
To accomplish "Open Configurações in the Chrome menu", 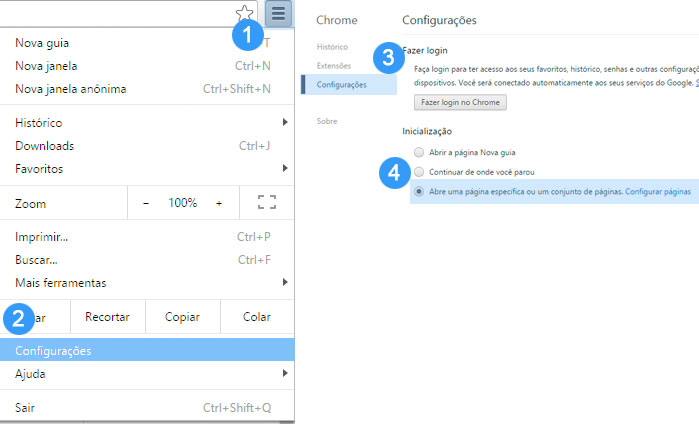I will (147, 350).
